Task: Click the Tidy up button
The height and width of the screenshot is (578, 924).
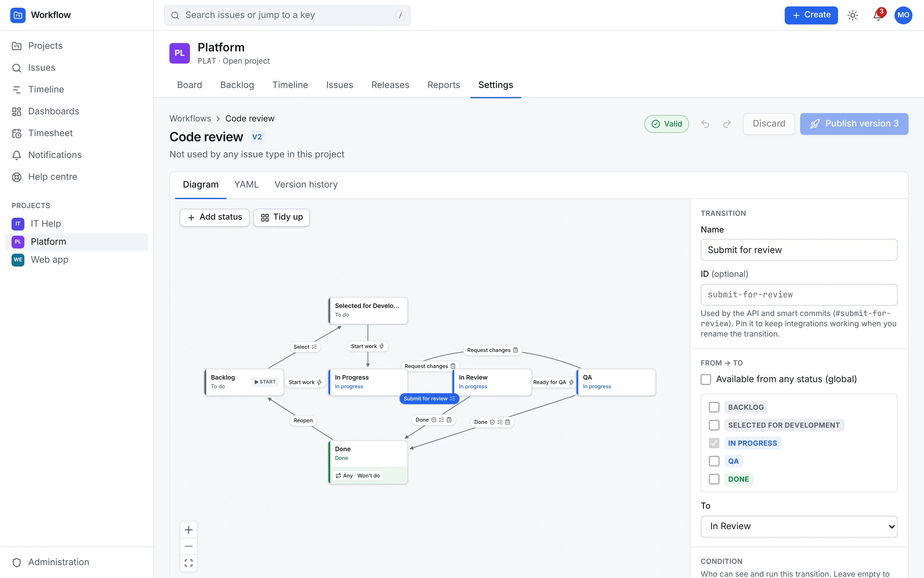Action: (282, 217)
